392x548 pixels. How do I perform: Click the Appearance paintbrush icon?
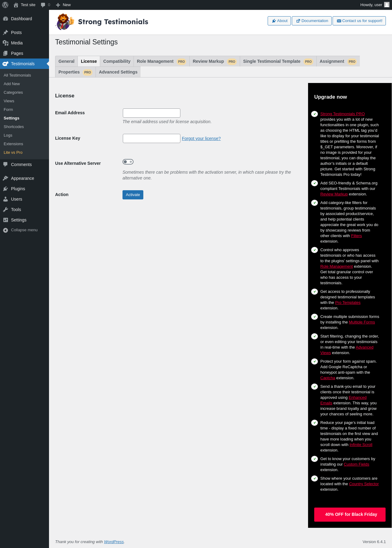coord(6,178)
